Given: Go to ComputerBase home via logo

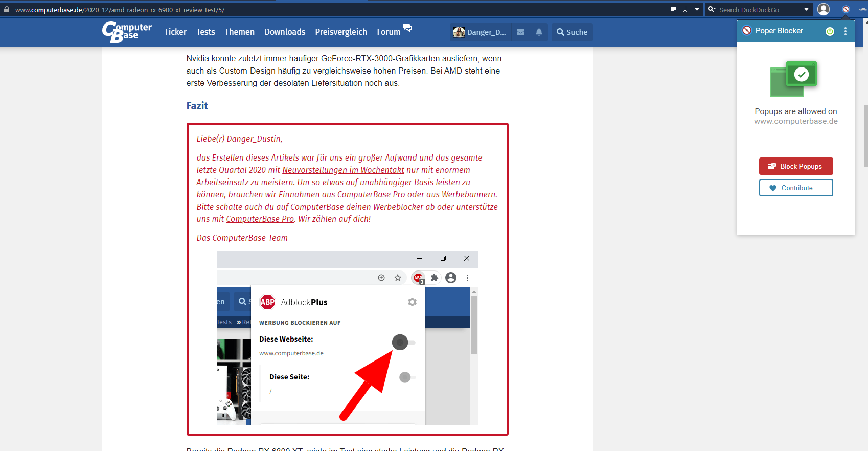Looking at the screenshot, I should [127, 32].
